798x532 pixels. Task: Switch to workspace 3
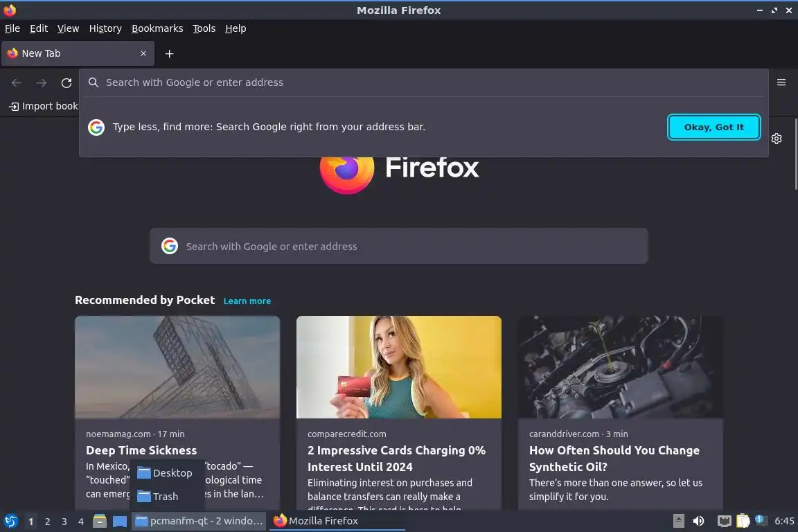click(64, 522)
